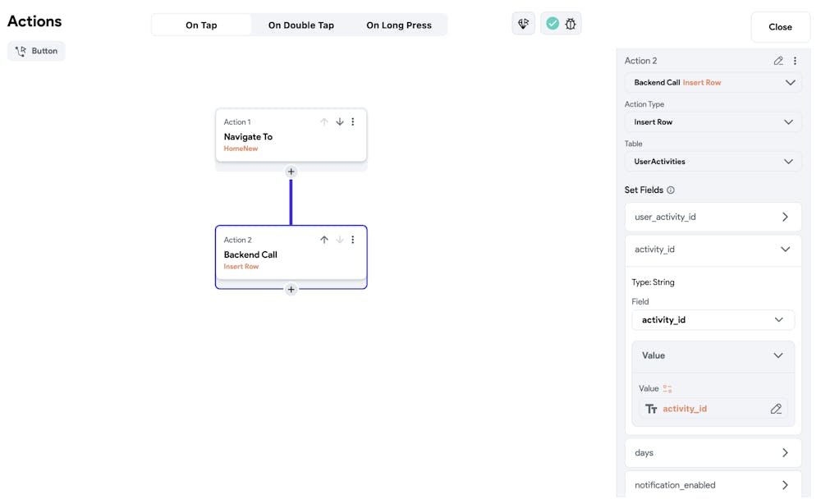Add action below Backend Call node
The width and height of the screenshot is (821, 504).
pyautogui.click(x=291, y=289)
